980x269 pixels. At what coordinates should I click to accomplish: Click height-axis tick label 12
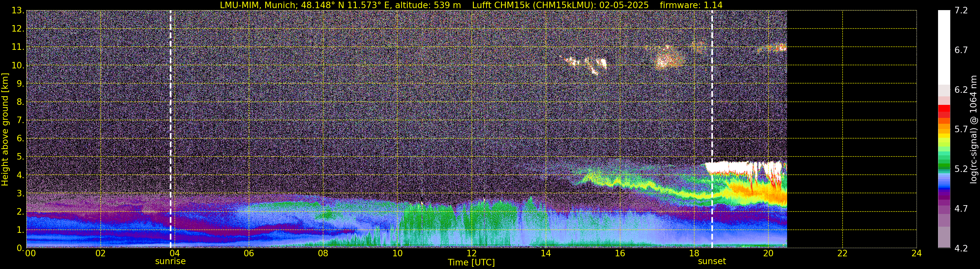(x=18, y=29)
